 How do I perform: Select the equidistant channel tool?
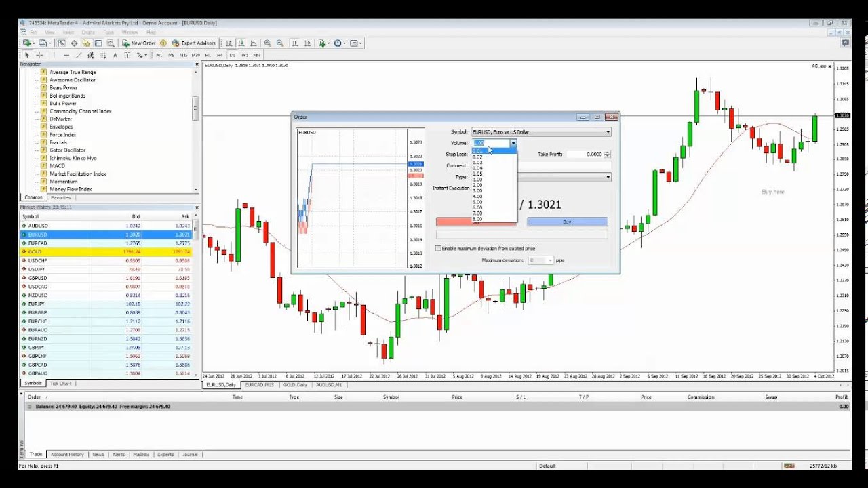click(91, 55)
